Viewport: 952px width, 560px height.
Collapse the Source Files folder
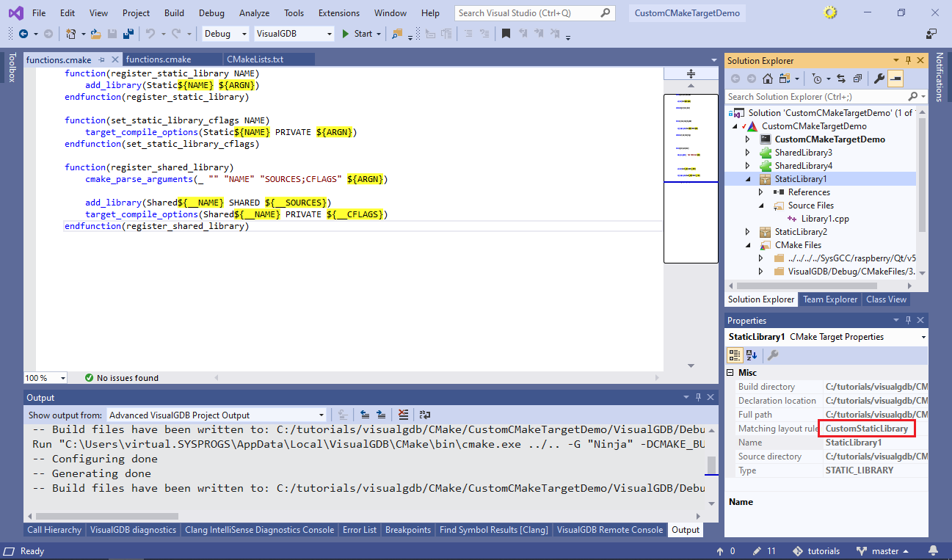(x=760, y=205)
